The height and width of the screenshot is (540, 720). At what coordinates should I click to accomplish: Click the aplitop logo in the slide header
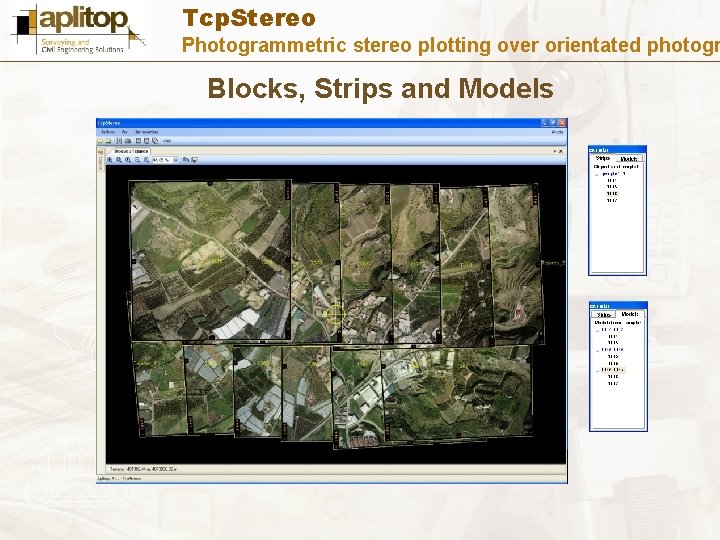(x=79, y=28)
